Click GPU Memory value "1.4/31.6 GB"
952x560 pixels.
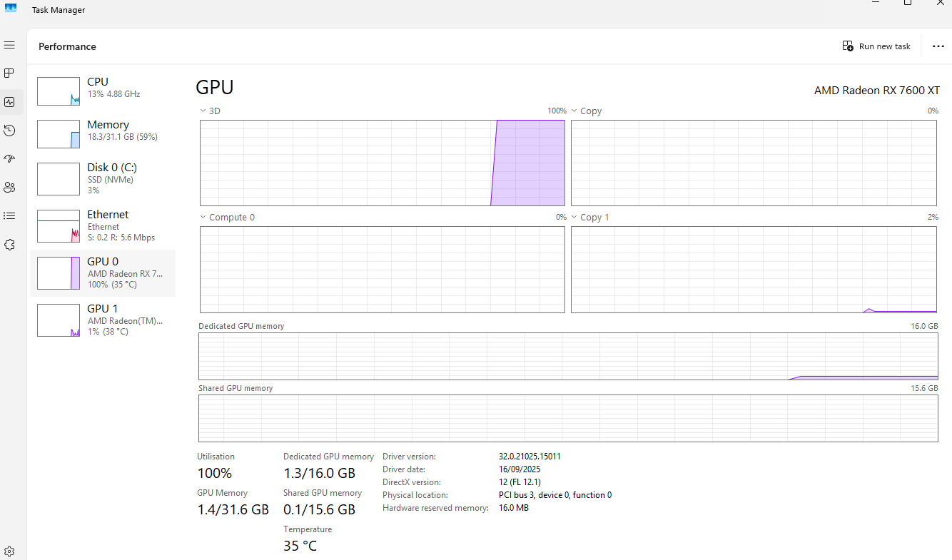233,509
